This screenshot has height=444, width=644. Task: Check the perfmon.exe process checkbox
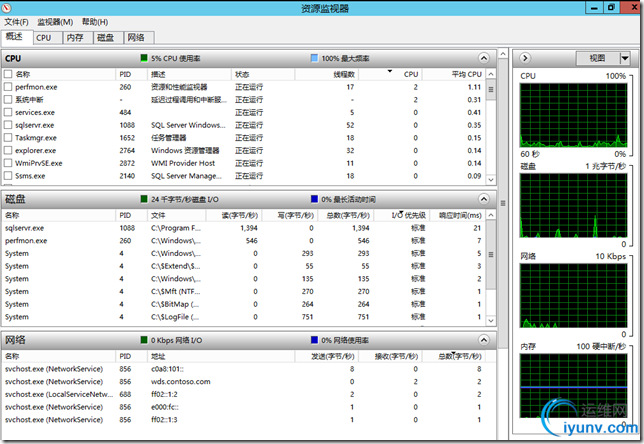(8, 87)
